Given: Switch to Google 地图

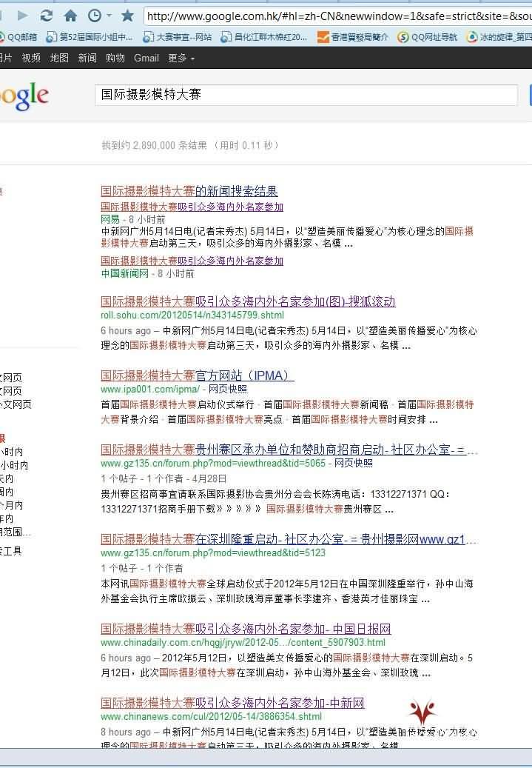Looking at the screenshot, I should (59, 59).
